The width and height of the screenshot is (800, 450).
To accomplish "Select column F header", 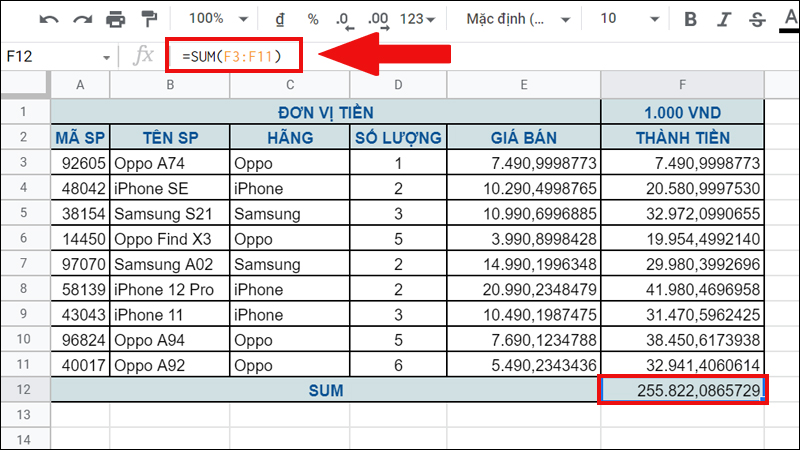I will [x=682, y=87].
